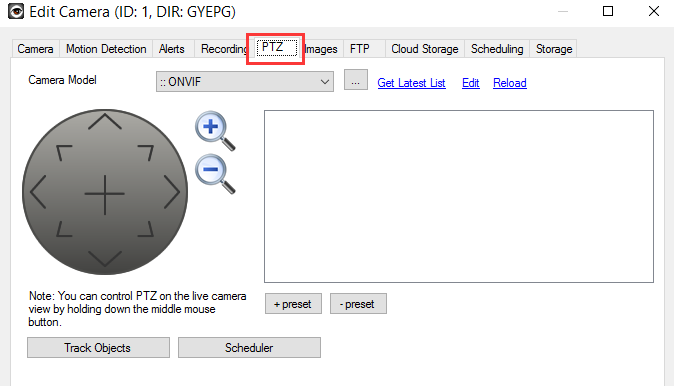Zoom out with the minus magnifier
The width and height of the screenshot is (674, 386).
[215, 174]
